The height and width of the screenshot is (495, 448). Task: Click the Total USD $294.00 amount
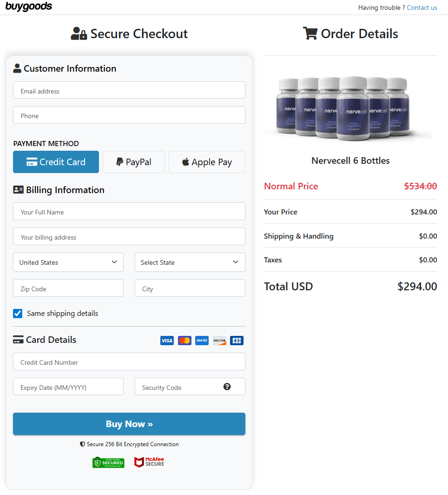(x=417, y=287)
